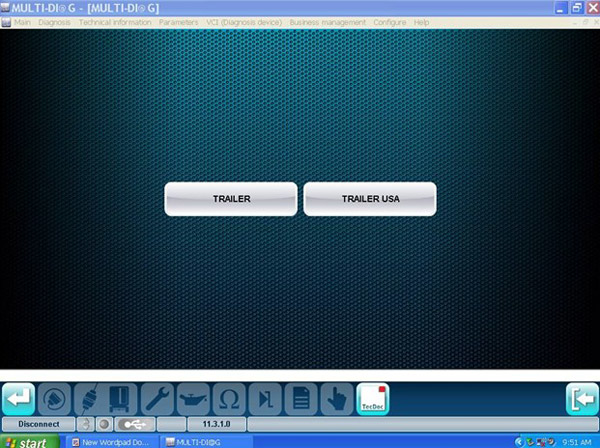Open the Configure menu
This screenshot has width=600, height=448.
pos(390,22)
